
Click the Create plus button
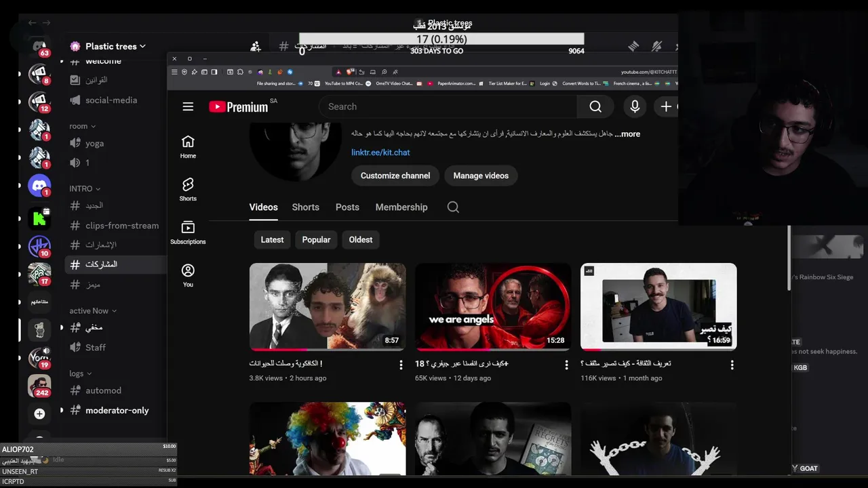point(667,106)
